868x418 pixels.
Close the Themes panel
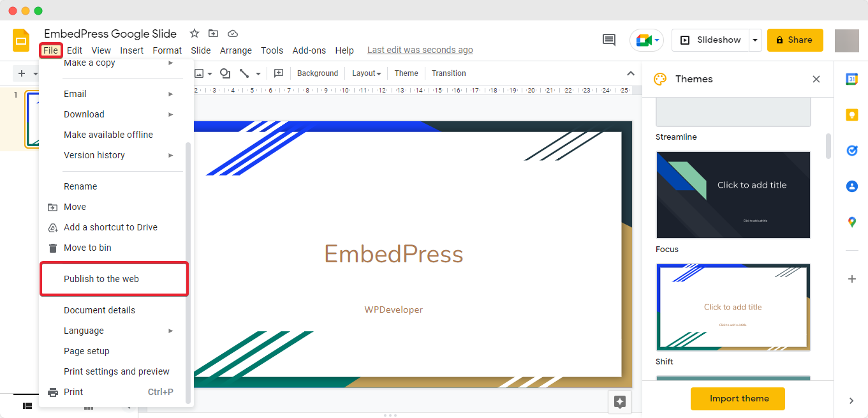tap(816, 79)
